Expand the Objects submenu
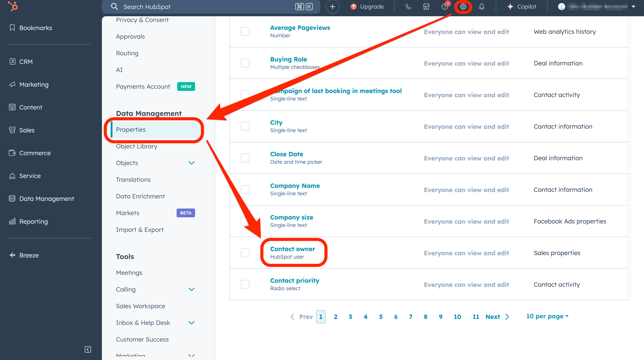 pyautogui.click(x=191, y=163)
